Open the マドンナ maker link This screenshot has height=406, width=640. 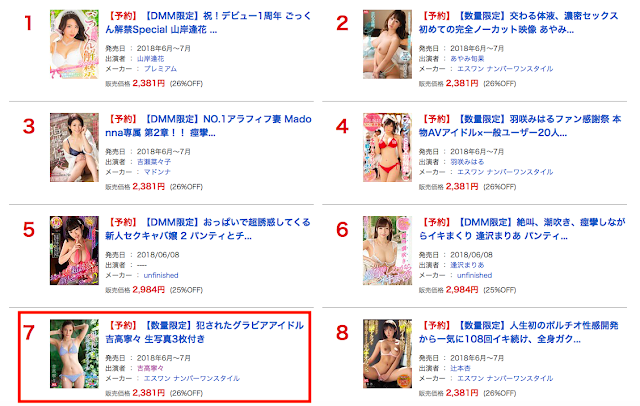tap(157, 172)
